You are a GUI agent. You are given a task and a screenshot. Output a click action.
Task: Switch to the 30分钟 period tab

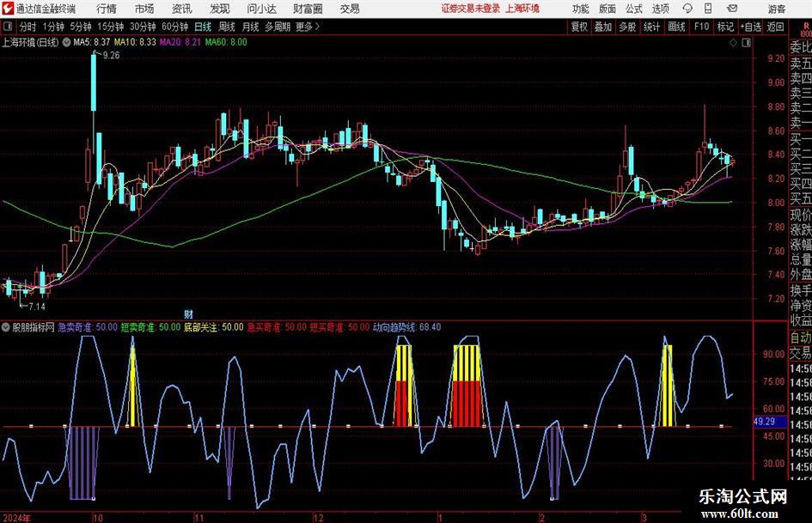(143, 27)
